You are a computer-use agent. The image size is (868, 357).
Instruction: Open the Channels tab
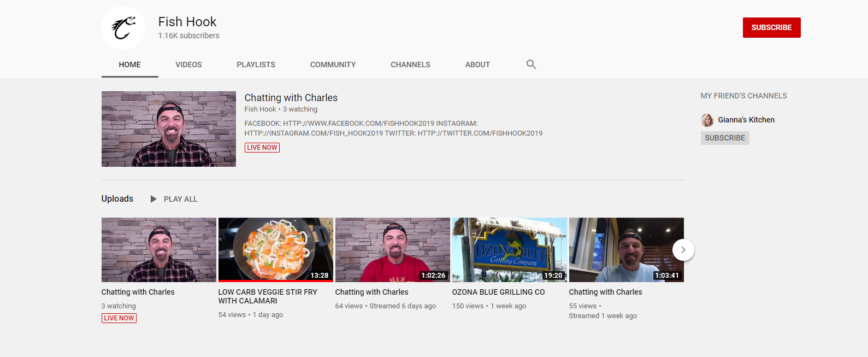(411, 65)
